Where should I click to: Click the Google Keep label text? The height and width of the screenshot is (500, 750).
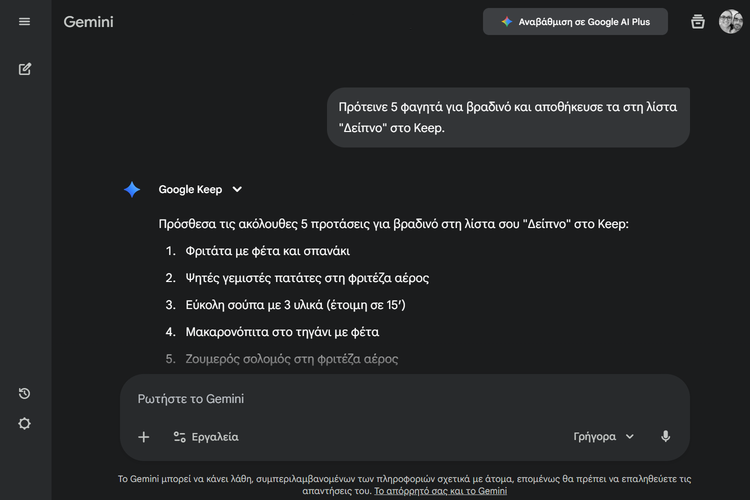[x=190, y=189]
